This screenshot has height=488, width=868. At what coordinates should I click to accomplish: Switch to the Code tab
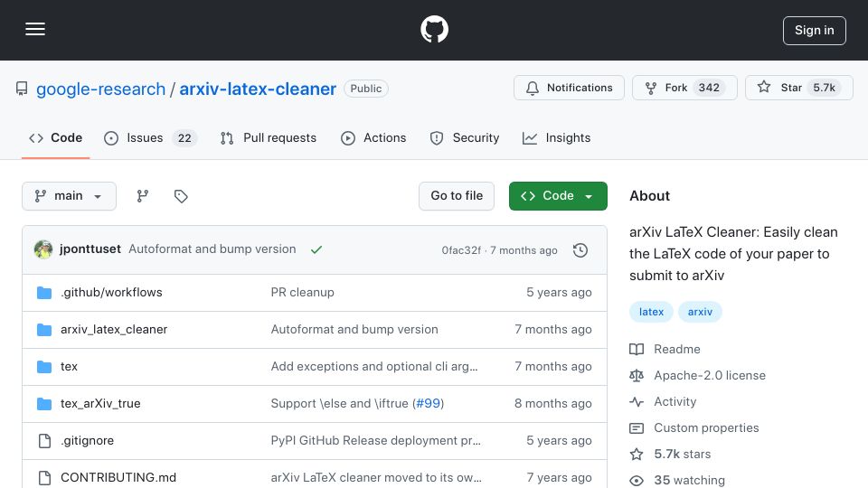click(55, 137)
